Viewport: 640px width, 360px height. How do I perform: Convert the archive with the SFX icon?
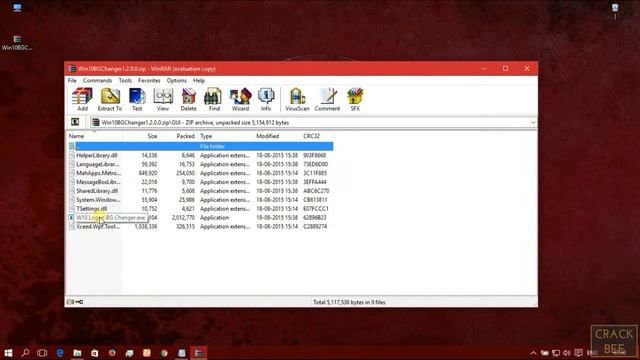pyautogui.click(x=355, y=100)
